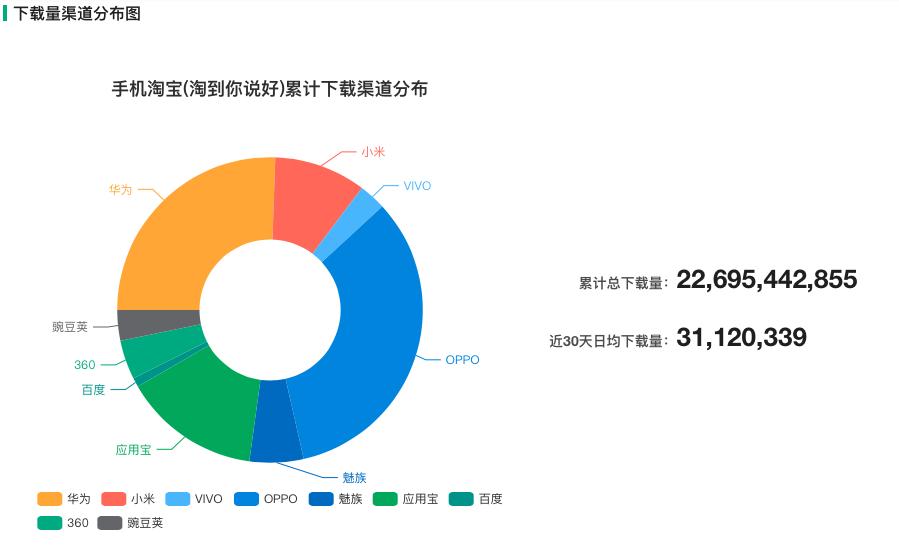Select the large blue OPPO slice
899x545 pixels.
(373, 332)
